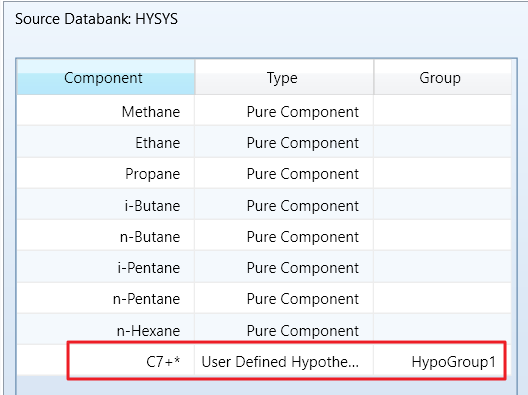
Task: Click the User Defined Hypothe... type cell
Action: [x=284, y=361]
